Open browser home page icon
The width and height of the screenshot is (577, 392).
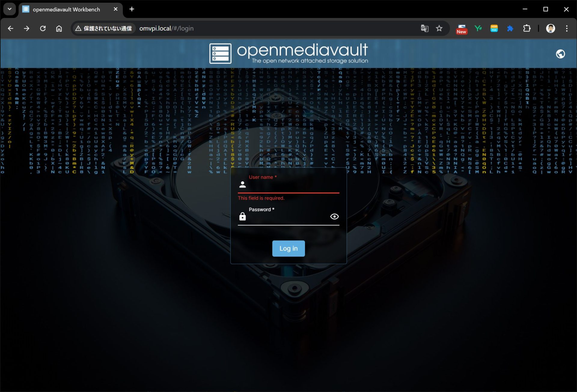point(59,29)
